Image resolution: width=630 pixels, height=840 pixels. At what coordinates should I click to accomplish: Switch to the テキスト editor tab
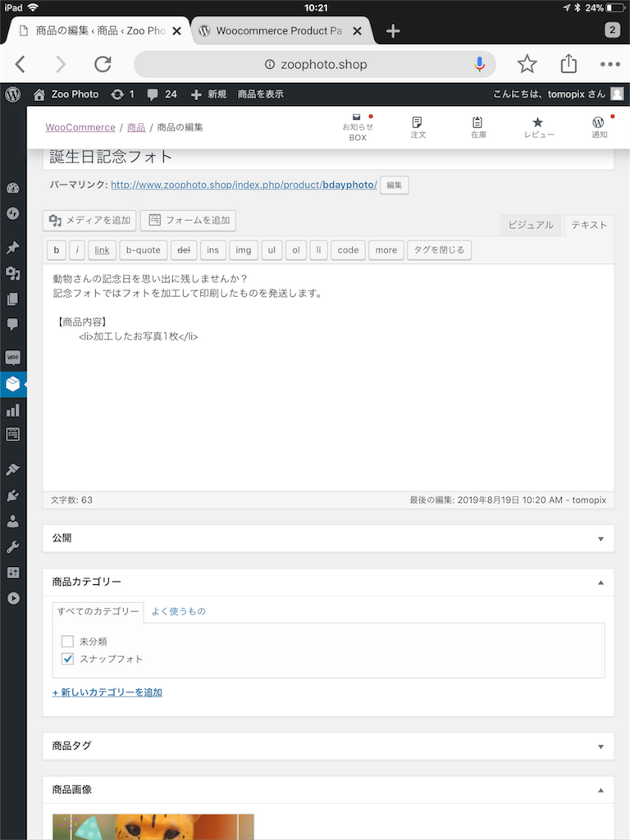(589, 225)
